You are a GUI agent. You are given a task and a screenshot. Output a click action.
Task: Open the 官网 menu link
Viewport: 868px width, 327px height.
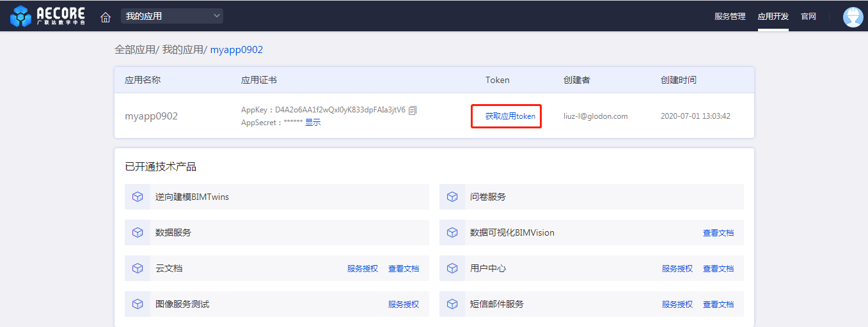[x=809, y=17]
